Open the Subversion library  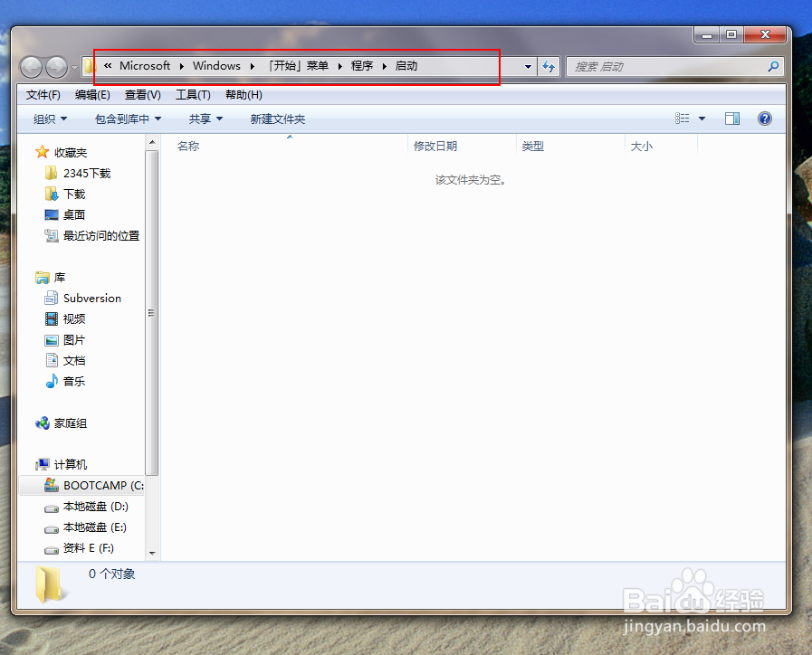click(83, 298)
